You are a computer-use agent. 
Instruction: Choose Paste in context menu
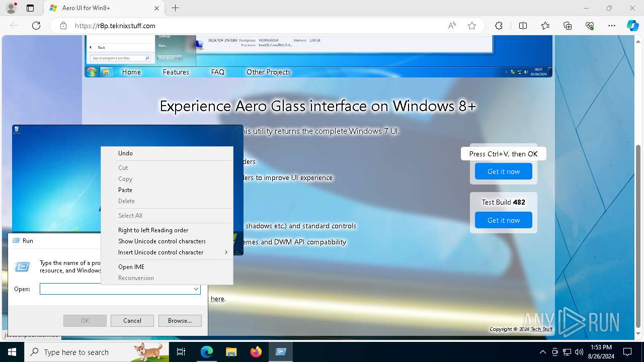point(167,190)
